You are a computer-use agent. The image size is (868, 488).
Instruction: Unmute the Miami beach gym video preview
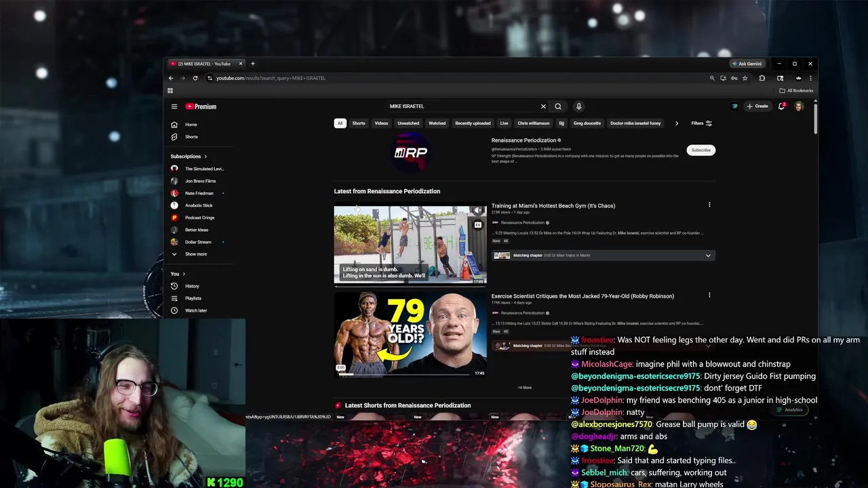pos(478,211)
